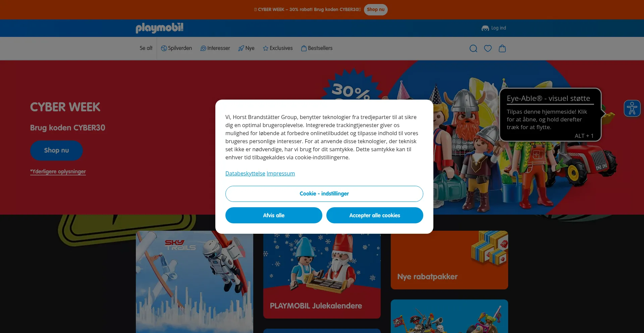Click Accepter alle cookies button
Image resolution: width=644 pixels, height=333 pixels.
click(375, 215)
